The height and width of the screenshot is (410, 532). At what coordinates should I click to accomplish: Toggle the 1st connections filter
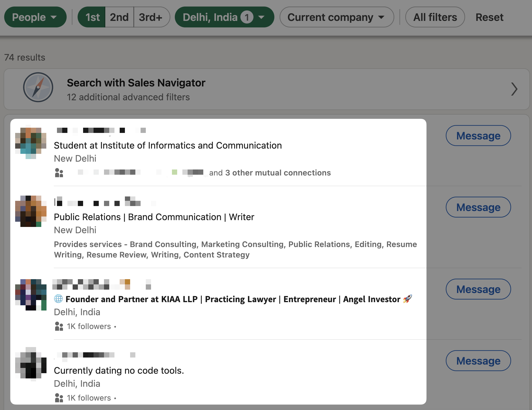[92, 17]
